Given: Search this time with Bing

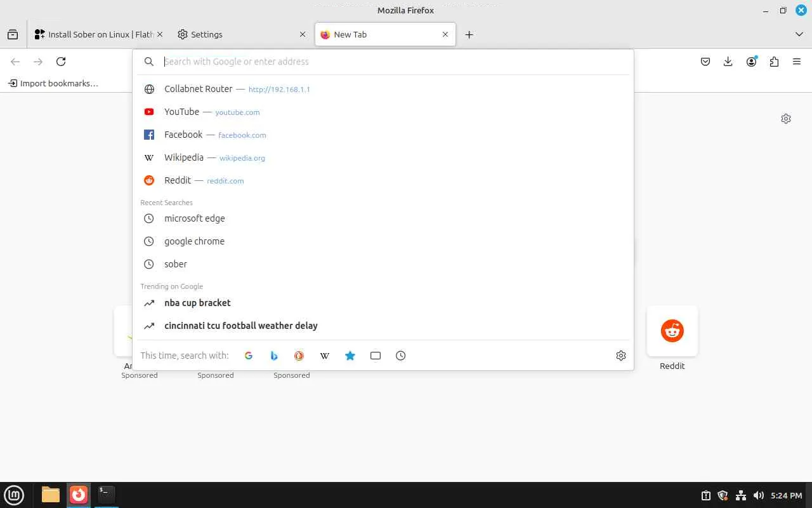Looking at the screenshot, I should [274, 356].
